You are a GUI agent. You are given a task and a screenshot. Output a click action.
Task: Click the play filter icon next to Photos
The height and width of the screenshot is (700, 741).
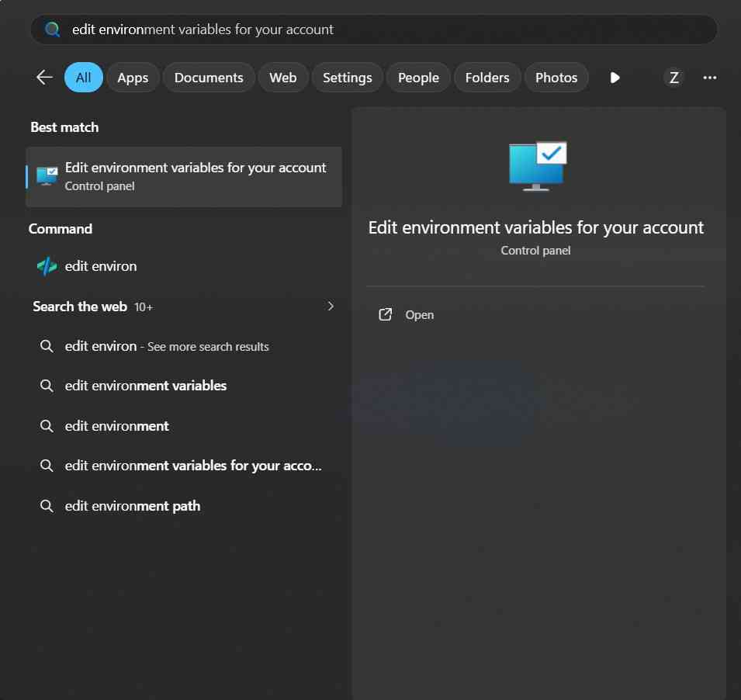click(615, 77)
